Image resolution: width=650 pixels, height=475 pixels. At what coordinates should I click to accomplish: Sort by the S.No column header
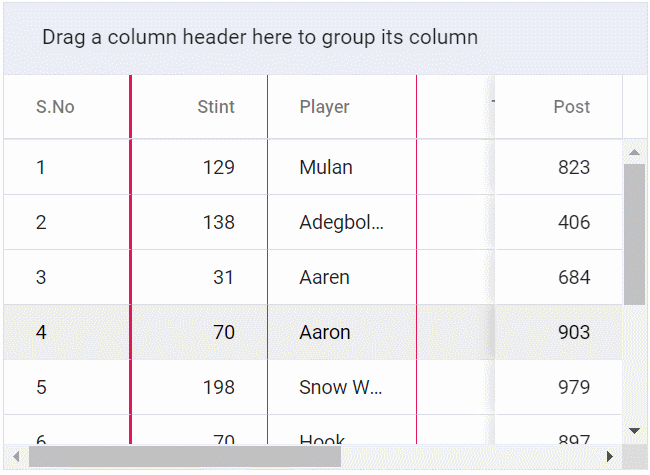56,107
